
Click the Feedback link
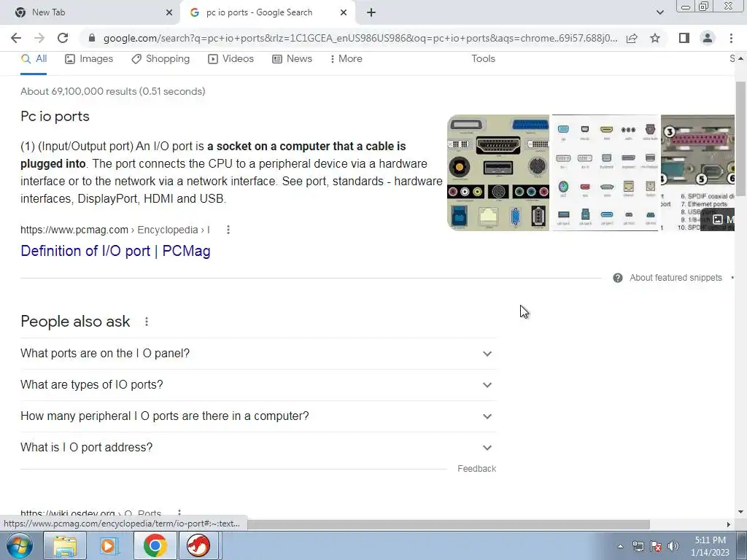tap(476, 469)
